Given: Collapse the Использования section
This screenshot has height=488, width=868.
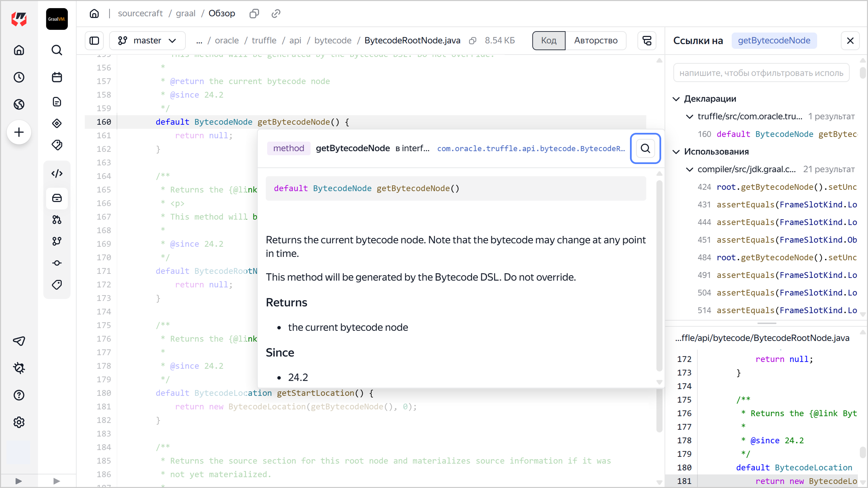Looking at the screenshot, I should click(676, 152).
